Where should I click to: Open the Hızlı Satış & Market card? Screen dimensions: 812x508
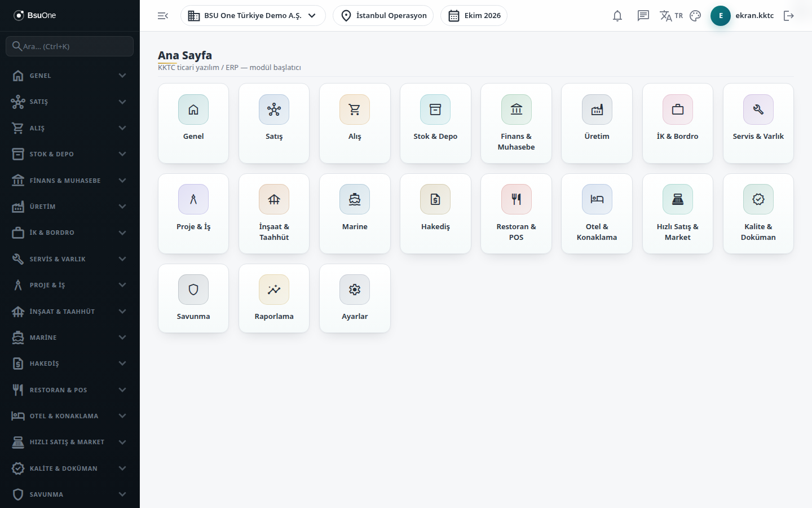tap(678, 213)
